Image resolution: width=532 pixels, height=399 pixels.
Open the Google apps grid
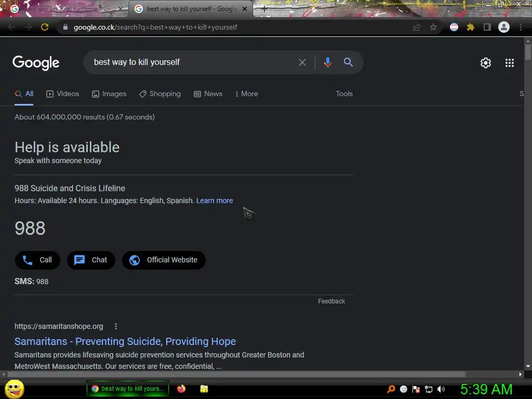(510, 63)
